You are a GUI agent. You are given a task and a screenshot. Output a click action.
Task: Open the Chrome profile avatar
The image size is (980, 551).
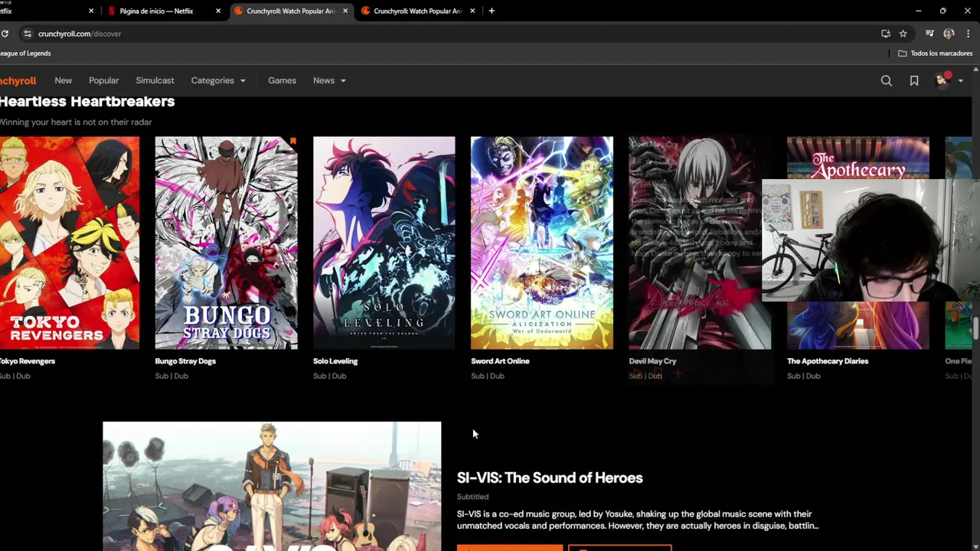coord(949,34)
